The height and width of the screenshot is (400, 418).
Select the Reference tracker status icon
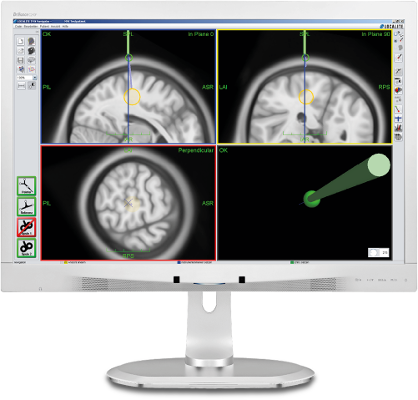point(27,207)
